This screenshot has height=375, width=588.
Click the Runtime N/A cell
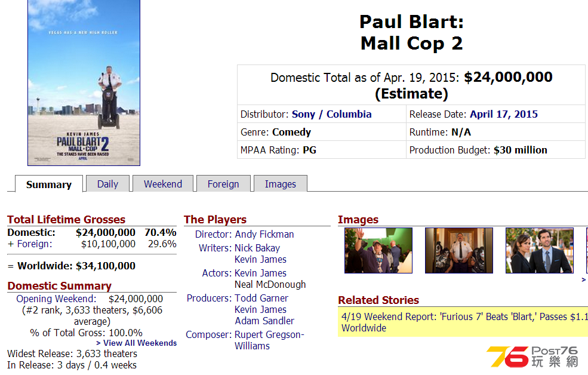tap(495, 132)
